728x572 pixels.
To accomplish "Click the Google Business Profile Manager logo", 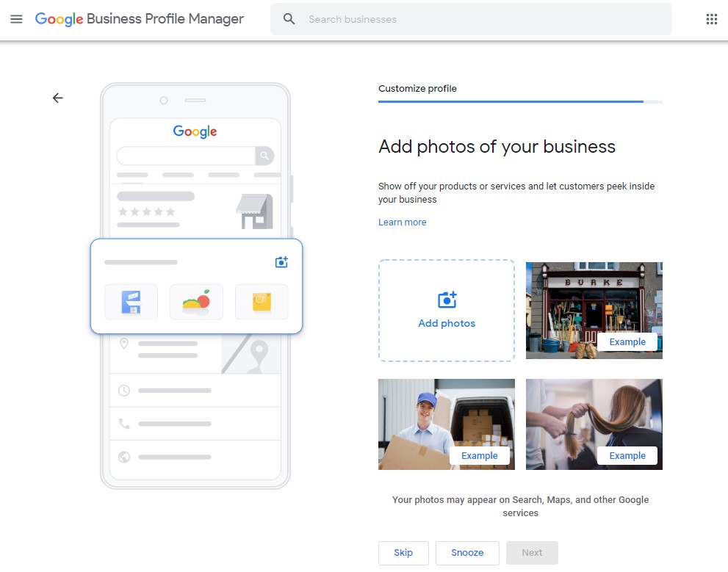I will tap(140, 19).
